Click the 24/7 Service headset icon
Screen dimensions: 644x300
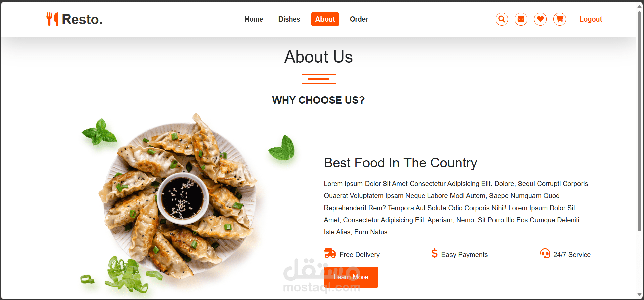pos(545,253)
